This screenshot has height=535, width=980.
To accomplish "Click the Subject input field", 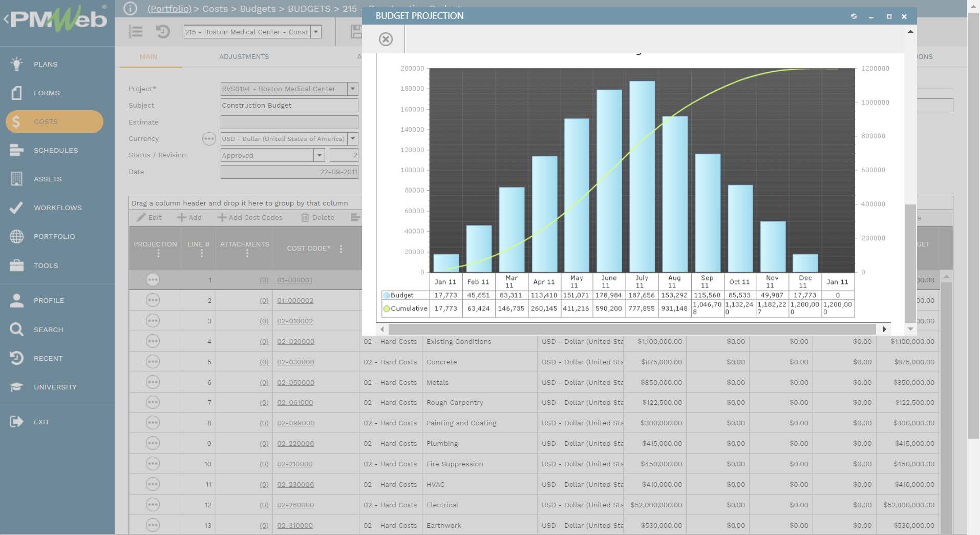I will pyautogui.click(x=289, y=105).
